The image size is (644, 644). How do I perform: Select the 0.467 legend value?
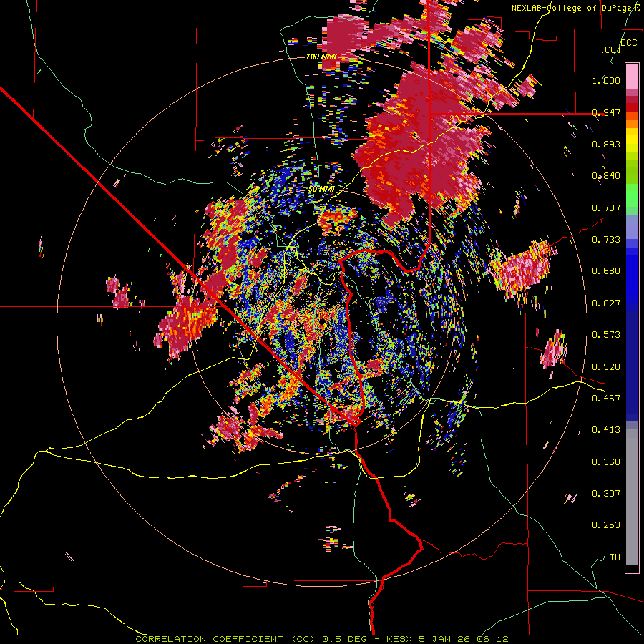[606, 399]
